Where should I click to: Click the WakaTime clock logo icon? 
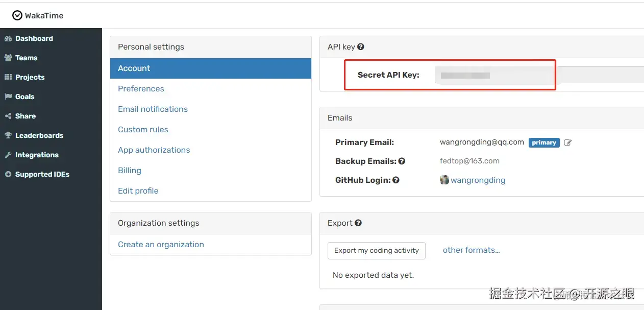(x=17, y=16)
